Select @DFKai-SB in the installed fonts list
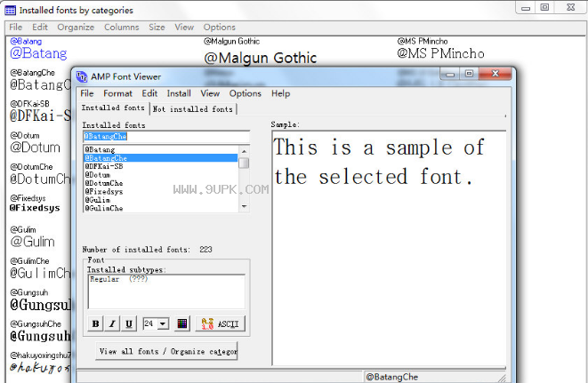 [160, 166]
